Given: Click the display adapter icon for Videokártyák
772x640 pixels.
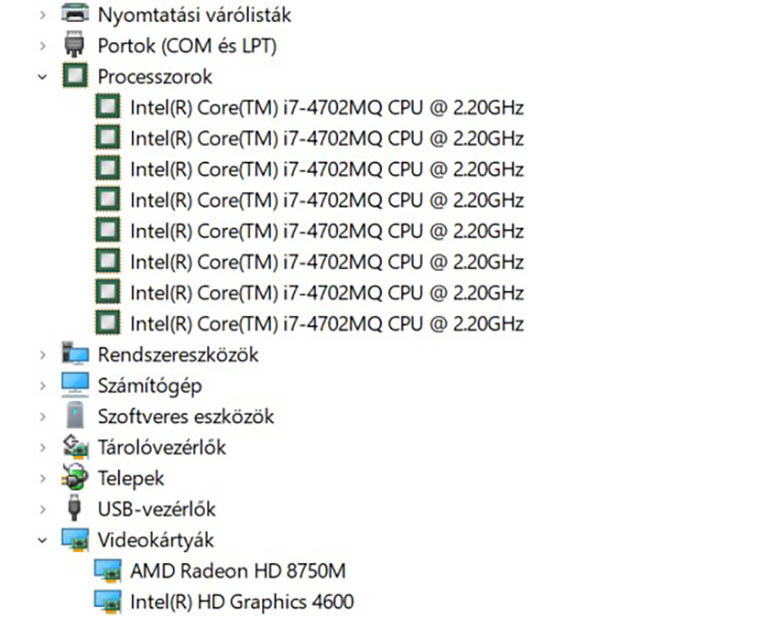Looking at the screenshot, I should [75, 540].
